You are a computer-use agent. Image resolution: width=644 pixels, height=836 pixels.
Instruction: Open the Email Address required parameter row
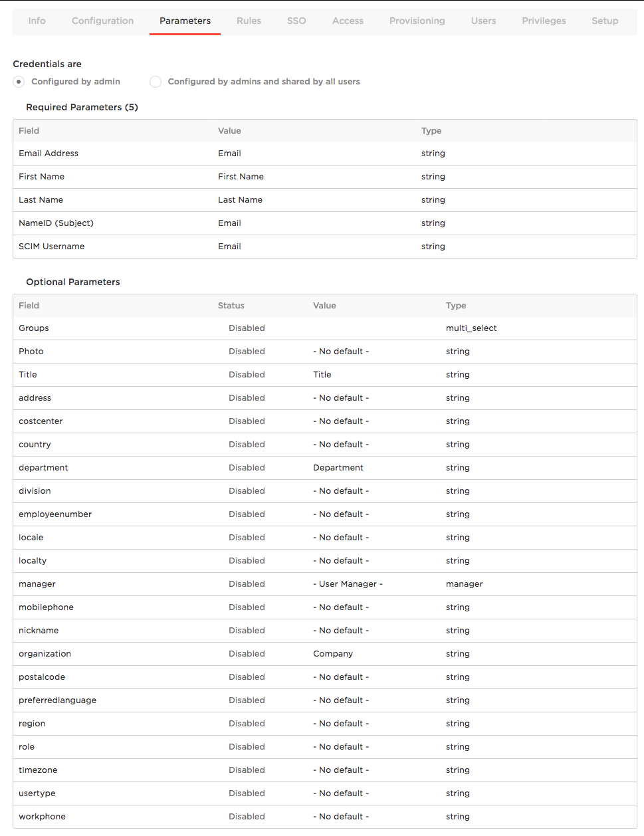point(324,154)
